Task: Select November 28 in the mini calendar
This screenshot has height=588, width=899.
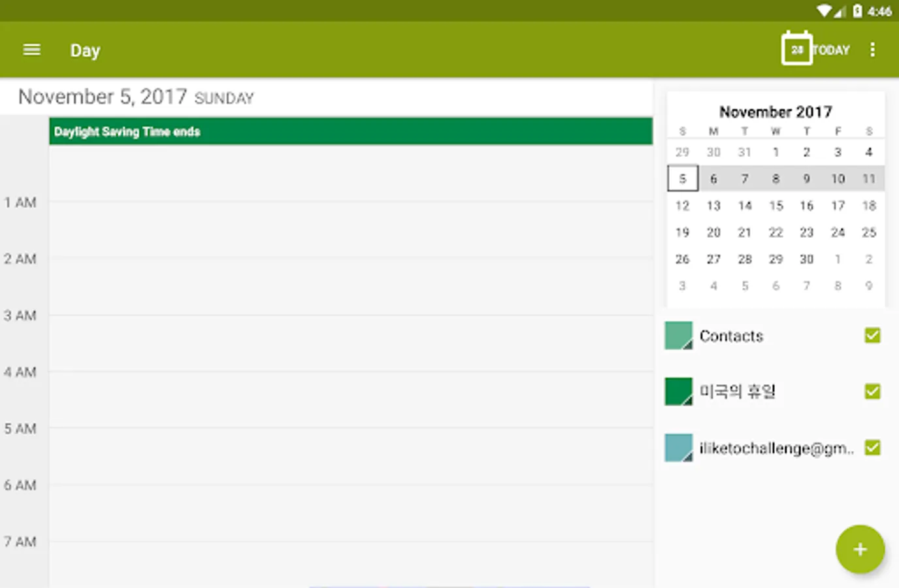Action: [744, 259]
